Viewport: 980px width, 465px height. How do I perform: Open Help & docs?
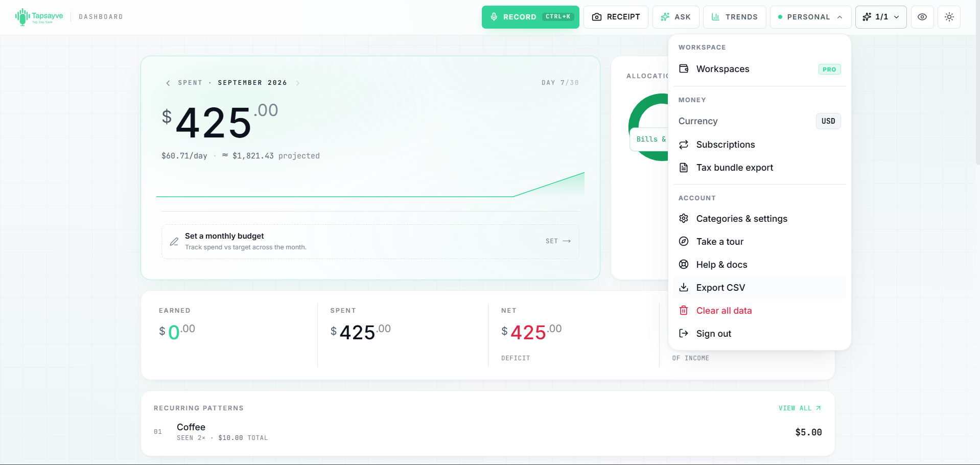pyautogui.click(x=760, y=265)
